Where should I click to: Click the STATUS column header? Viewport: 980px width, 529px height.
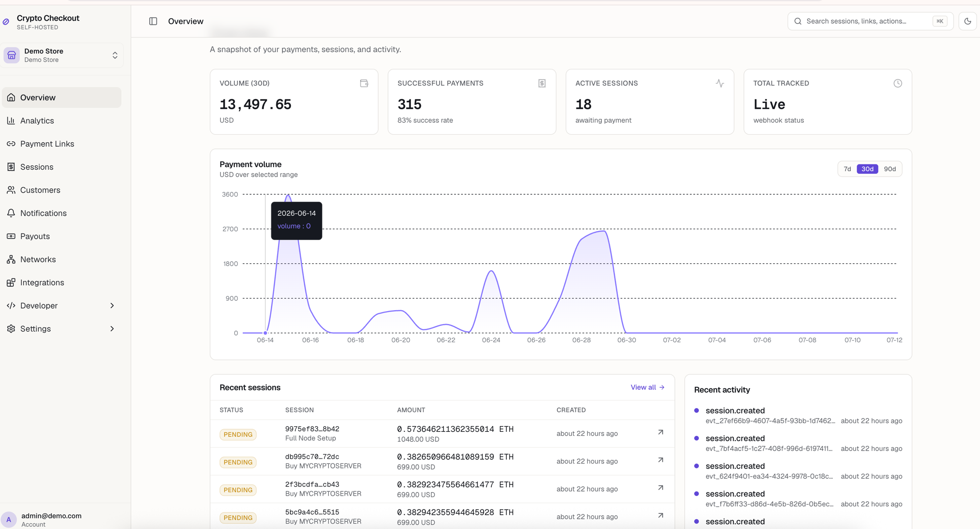tap(231, 410)
